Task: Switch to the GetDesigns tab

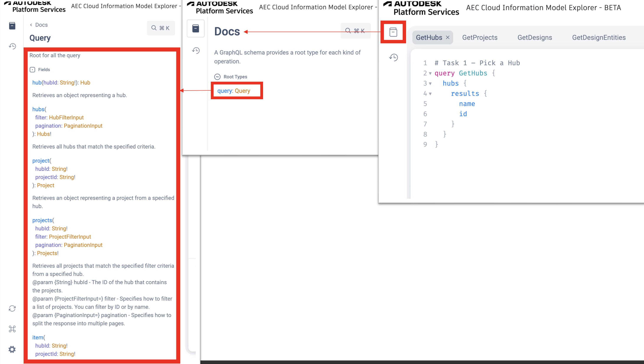Action: (x=535, y=37)
